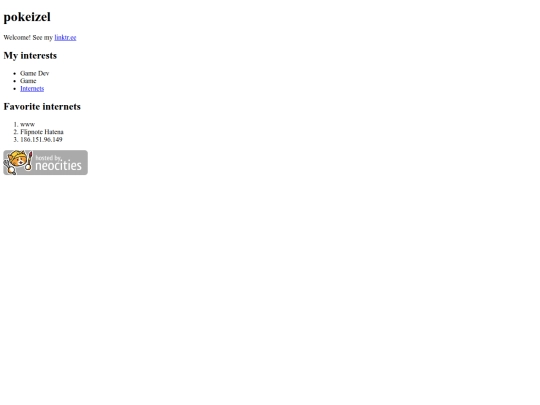Screen dimensions: 540x405
Task: Click the 'neocities' wordmark on the badge
Action: click(x=59, y=166)
